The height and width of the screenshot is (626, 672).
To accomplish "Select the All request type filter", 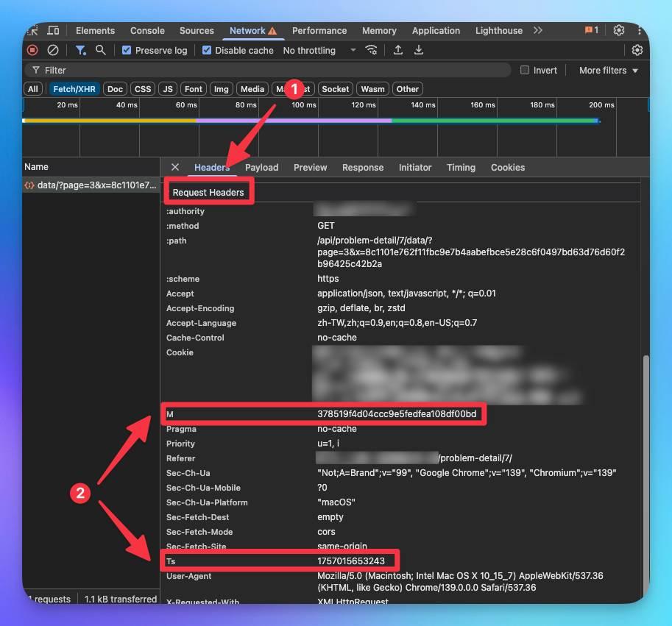I will [x=33, y=89].
